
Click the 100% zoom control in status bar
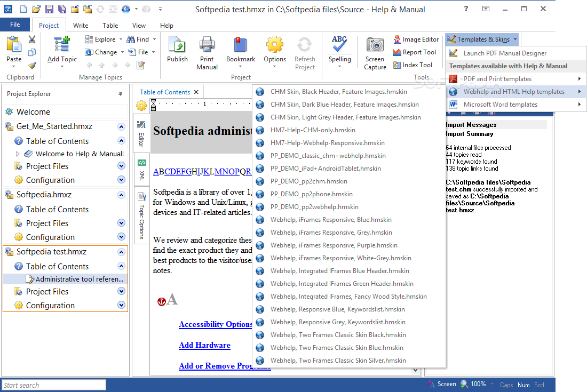point(478,384)
